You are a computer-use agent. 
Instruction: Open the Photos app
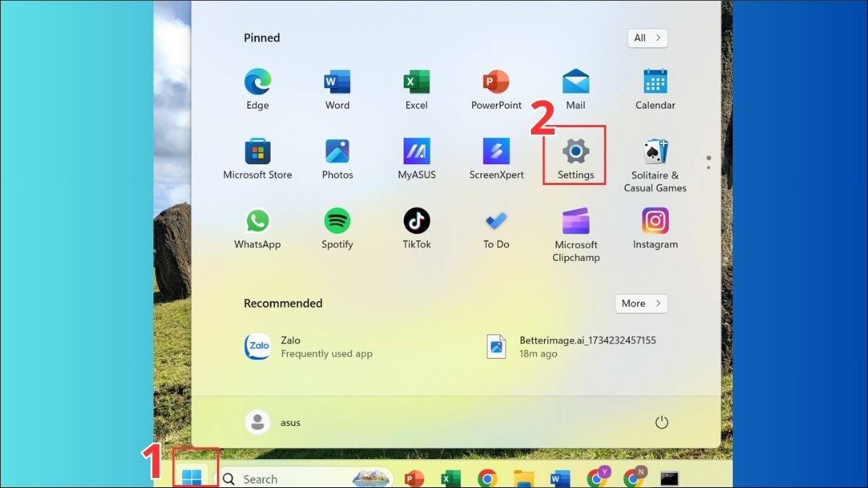coord(337,159)
